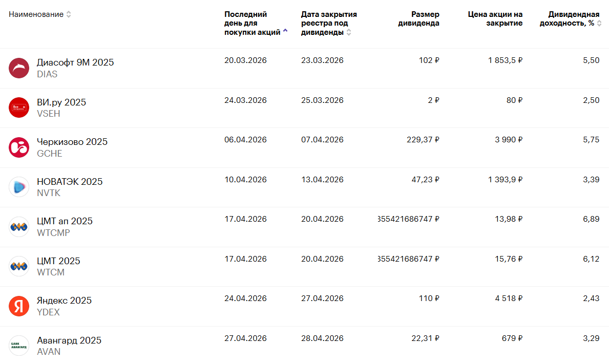Viewport: 609px width, 364px height.
Task: Click the Yandex red logo icon
Action: [19, 306]
